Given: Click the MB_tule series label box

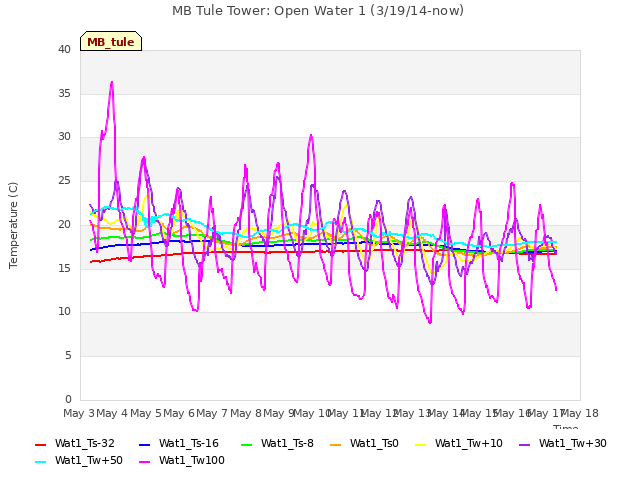Looking at the screenshot, I should [x=111, y=41].
